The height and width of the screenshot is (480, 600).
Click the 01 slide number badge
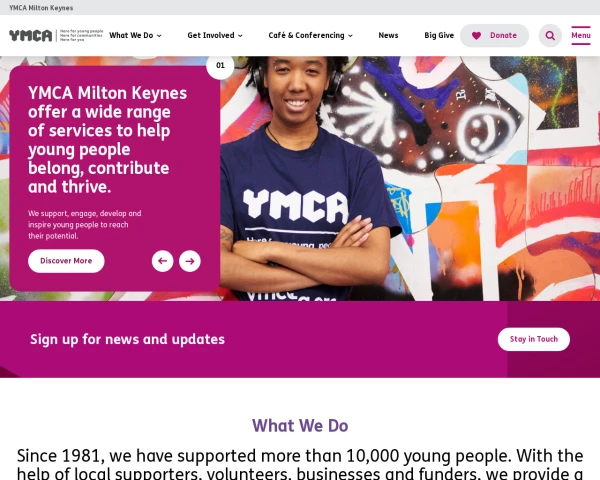tap(220, 65)
